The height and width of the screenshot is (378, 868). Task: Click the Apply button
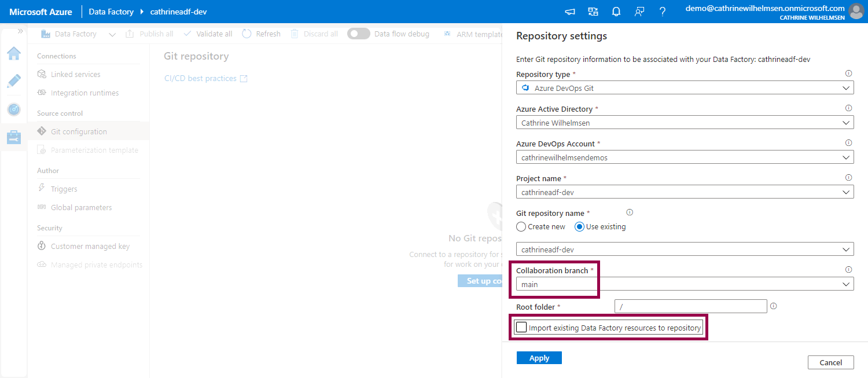click(x=539, y=358)
